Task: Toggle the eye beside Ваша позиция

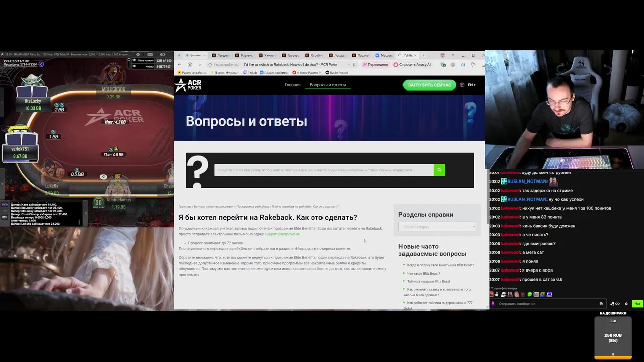Action: coord(134,60)
